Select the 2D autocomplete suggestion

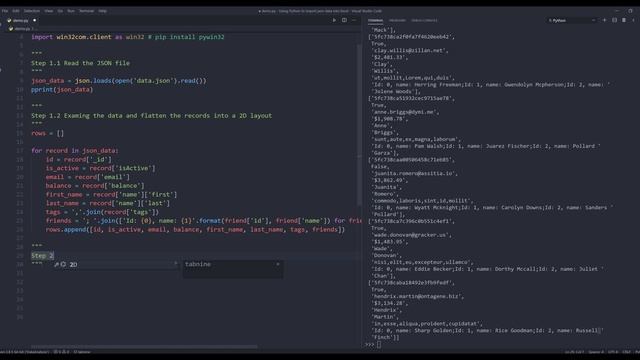[x=116, y=264]
